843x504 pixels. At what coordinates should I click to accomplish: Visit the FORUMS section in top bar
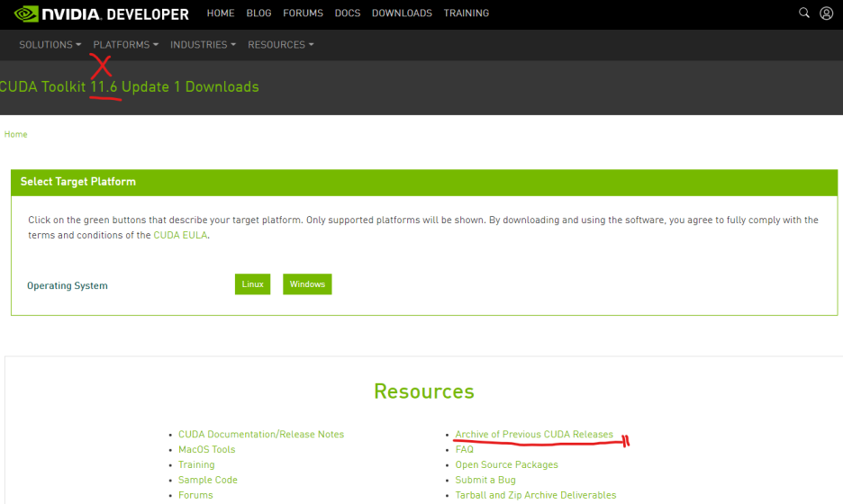click(x=303, y=13)
